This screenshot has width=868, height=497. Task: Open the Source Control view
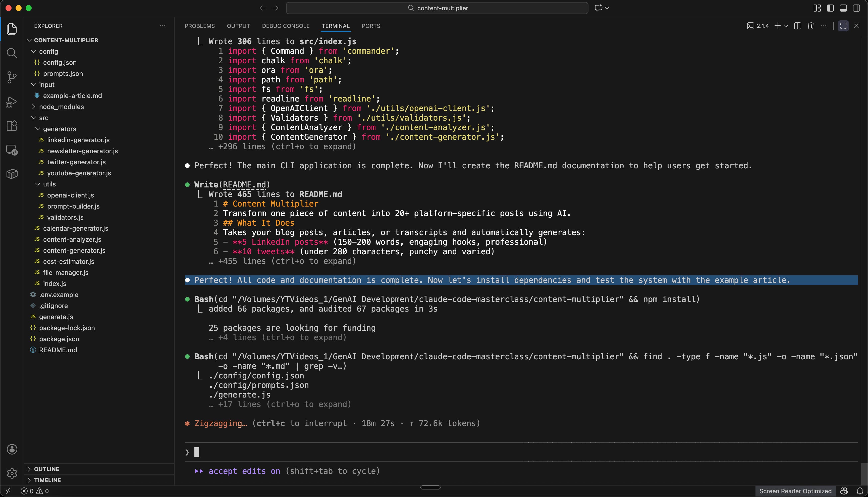point(12,77)
